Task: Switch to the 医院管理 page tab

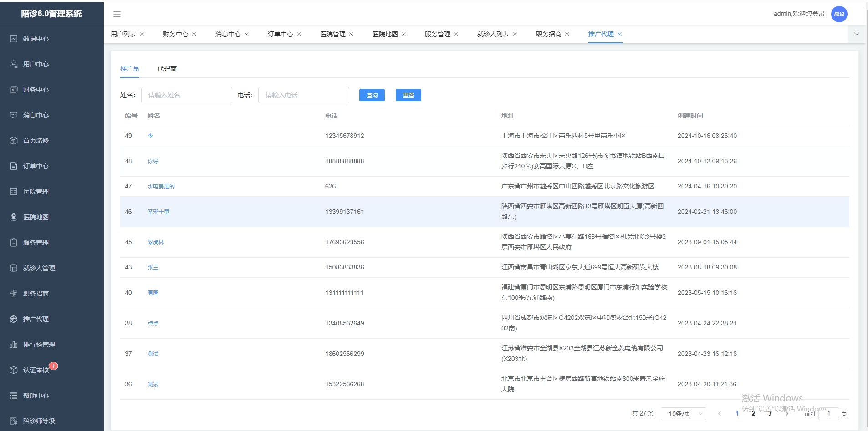Action: click(332, 34)
